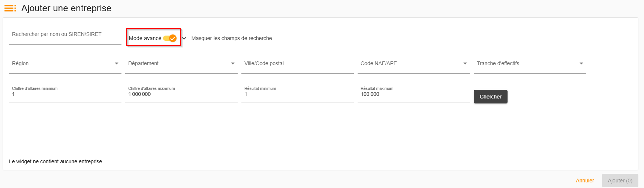644x188 pixels.
Task: Click the Ville/Code postal field
Action: [x=298, y=64]
